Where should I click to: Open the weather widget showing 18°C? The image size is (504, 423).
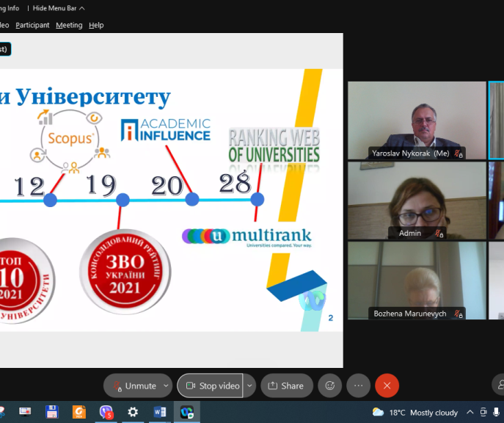[x=415, y=412]
